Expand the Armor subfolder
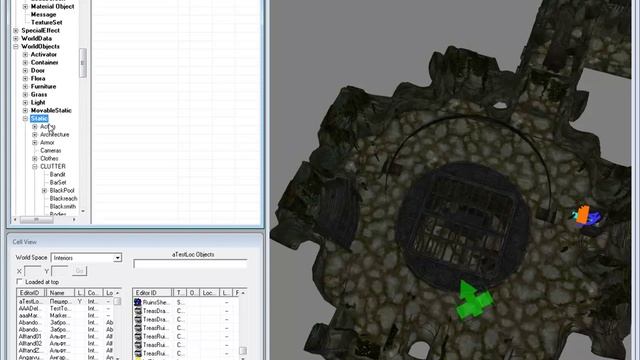This screenshot has width=640, height=360. [35, 142]
